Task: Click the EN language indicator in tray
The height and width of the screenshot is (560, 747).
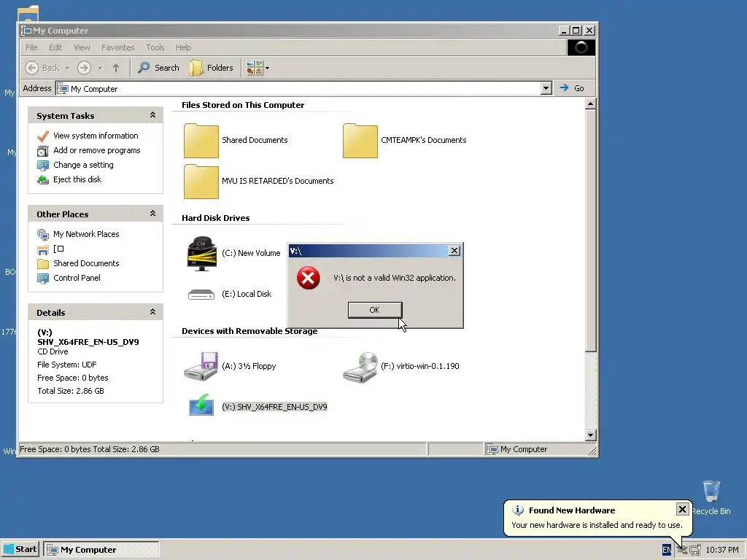Action: pos(667,550)
